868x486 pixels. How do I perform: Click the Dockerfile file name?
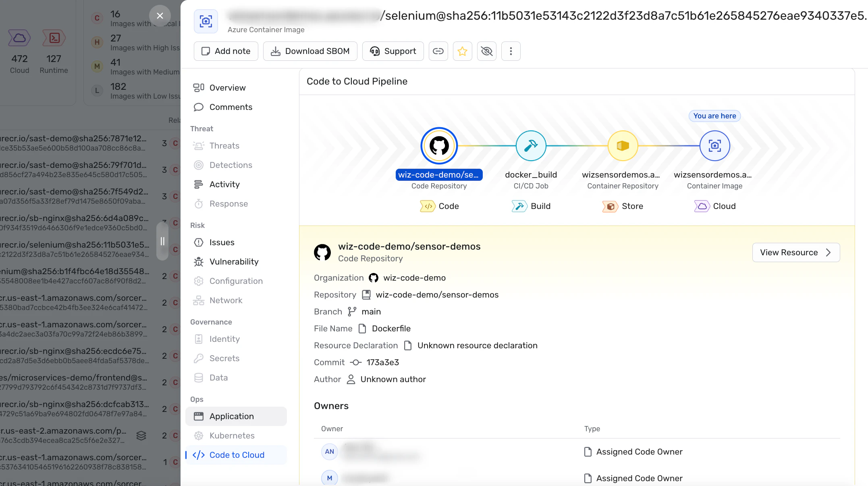(x=391, y=329)
